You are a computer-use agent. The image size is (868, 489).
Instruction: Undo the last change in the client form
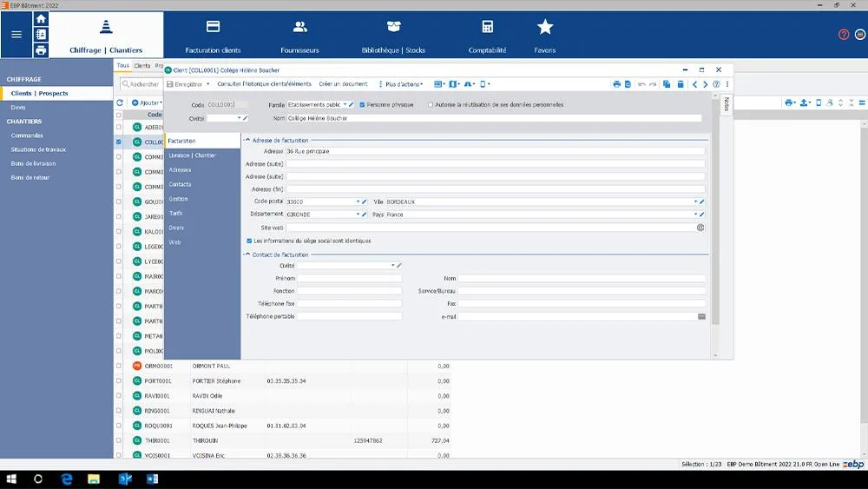click(x=641, y=84)
